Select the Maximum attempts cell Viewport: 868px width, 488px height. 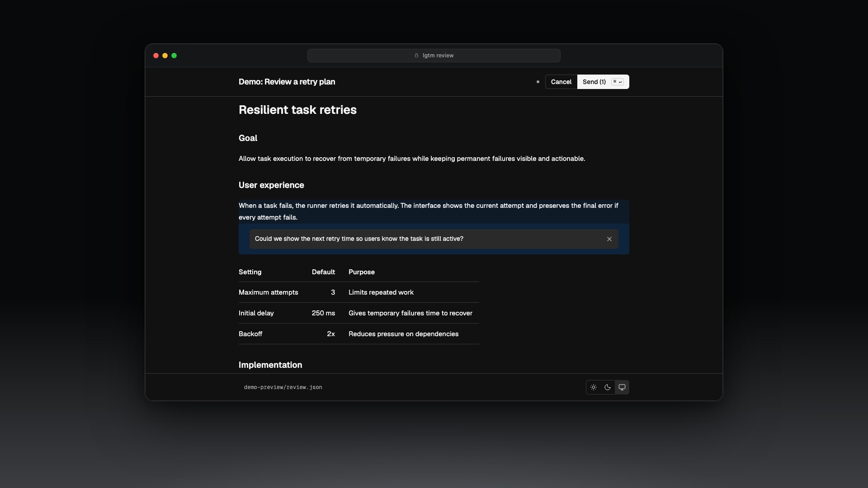(269, 292)
